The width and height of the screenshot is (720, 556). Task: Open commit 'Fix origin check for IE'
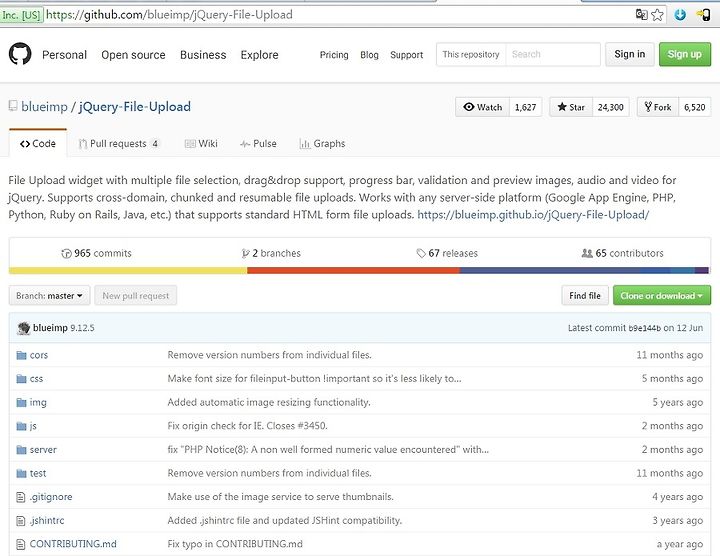247,426
